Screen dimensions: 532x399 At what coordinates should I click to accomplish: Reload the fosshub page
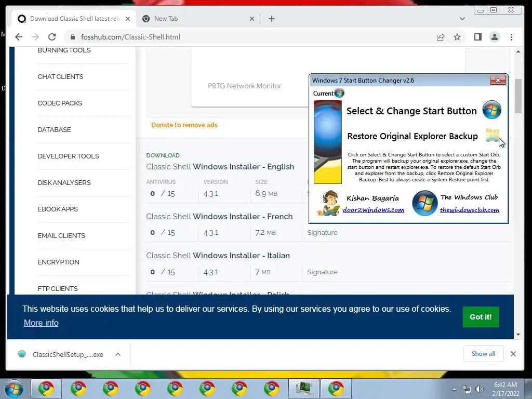click(52, 37)
